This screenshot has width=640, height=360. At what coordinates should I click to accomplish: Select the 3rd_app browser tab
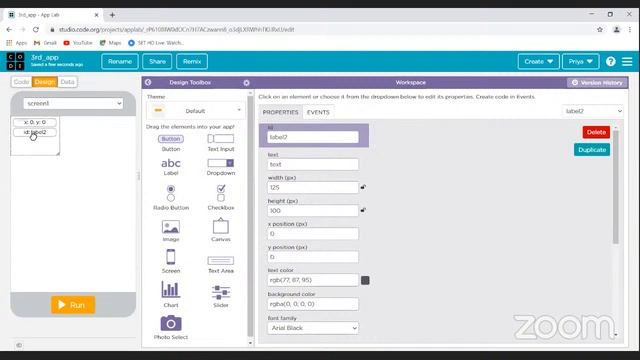[x=53, y=15]
